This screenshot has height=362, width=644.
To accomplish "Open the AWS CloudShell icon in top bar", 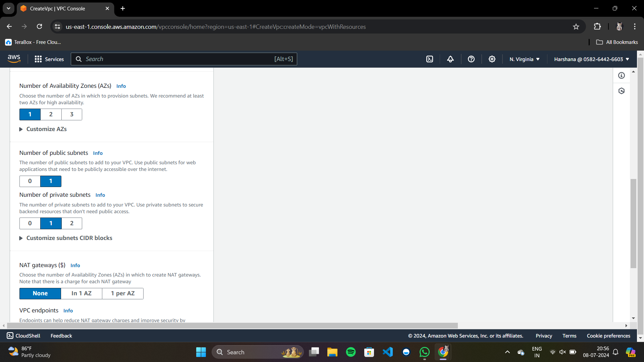I will tap(430, 59).
